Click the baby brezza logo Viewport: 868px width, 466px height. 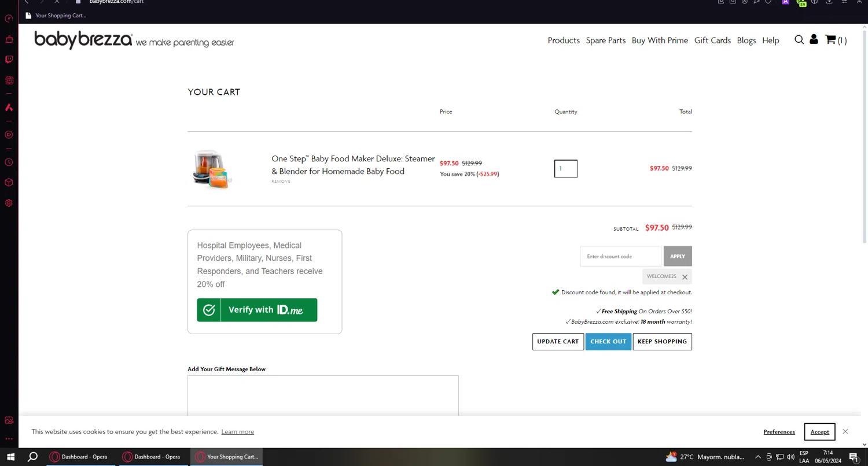pyautogui.click(x=83, y=40)
